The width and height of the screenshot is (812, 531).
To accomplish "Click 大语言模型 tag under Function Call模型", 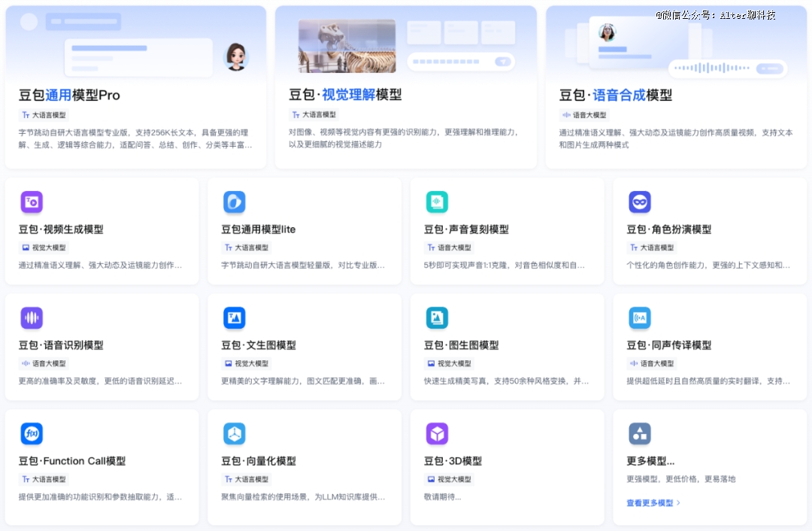I will [44, 479].
